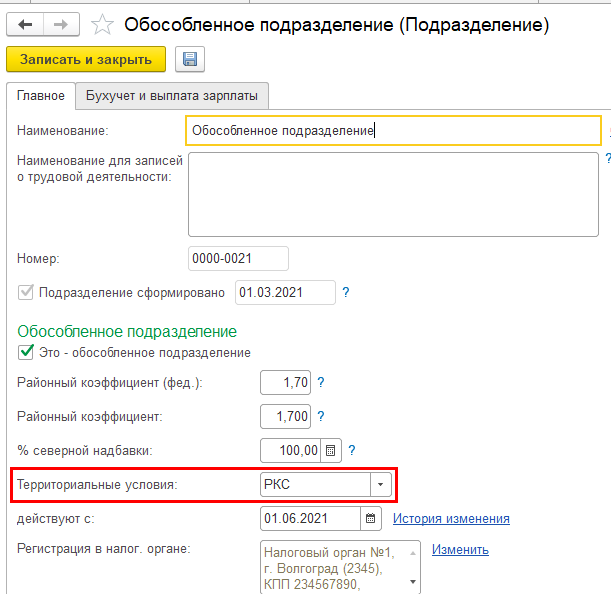The height and width of the screenshot is (594, 611).
Task: Open История изменения link
Action: click(x=451, y=519)
